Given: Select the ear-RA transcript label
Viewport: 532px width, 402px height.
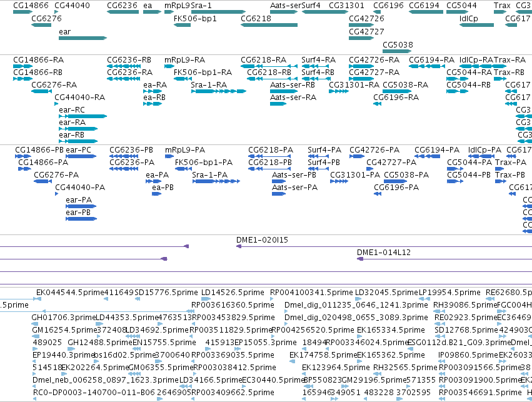Looking at the screenshot, I should (x=72, y=122).
